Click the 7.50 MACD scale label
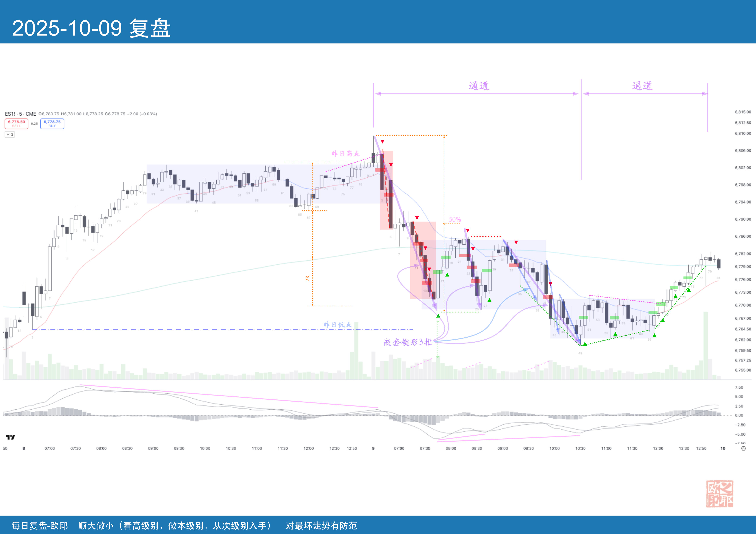The height and width of the screenshot is (534, 756). click(739, 388)
